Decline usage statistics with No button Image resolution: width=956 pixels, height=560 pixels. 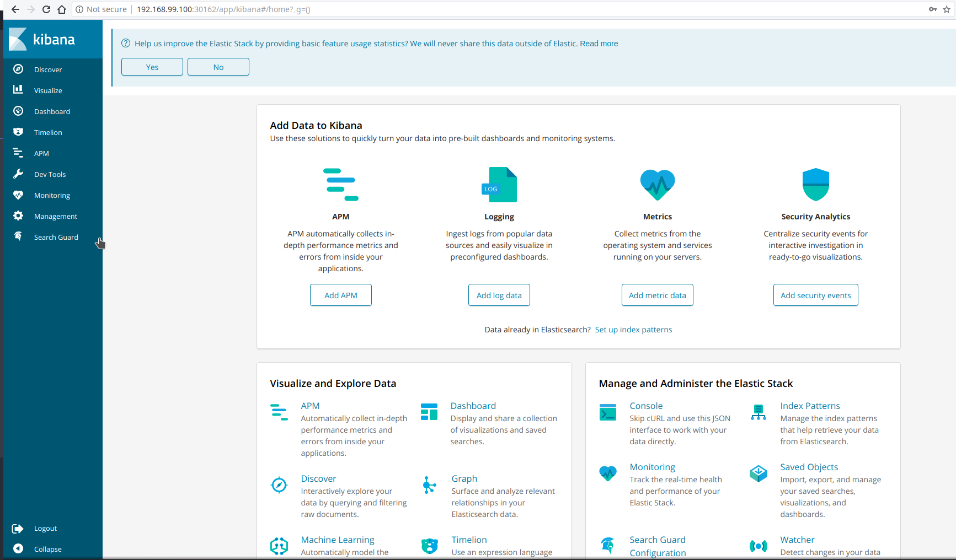point(218,67)
